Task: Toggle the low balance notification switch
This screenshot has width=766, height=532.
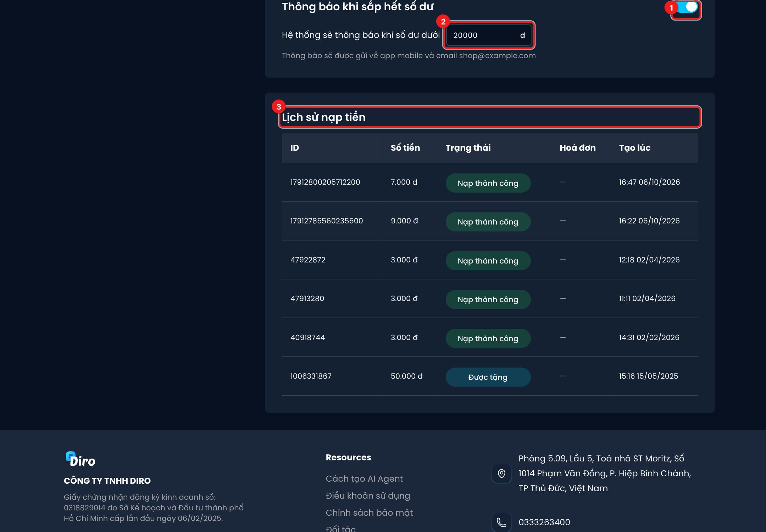Action: pyautogui.click(x=687, y=7)
